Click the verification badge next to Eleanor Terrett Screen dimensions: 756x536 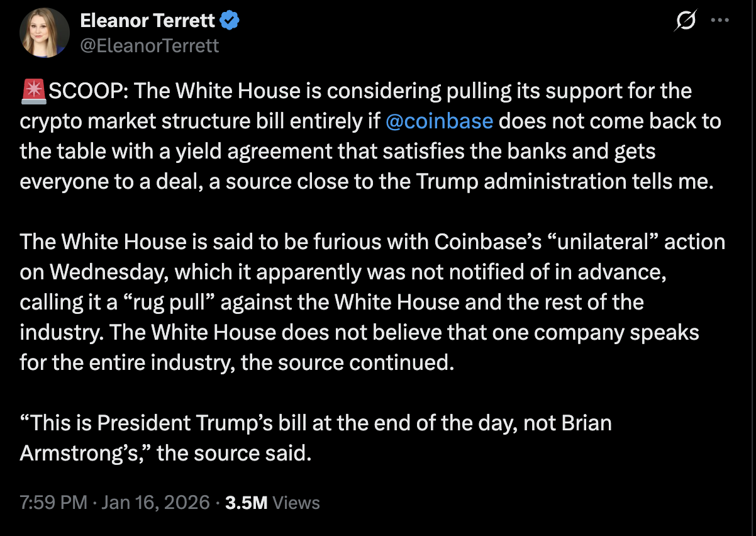pyautogui.click(x=228, y=20)
